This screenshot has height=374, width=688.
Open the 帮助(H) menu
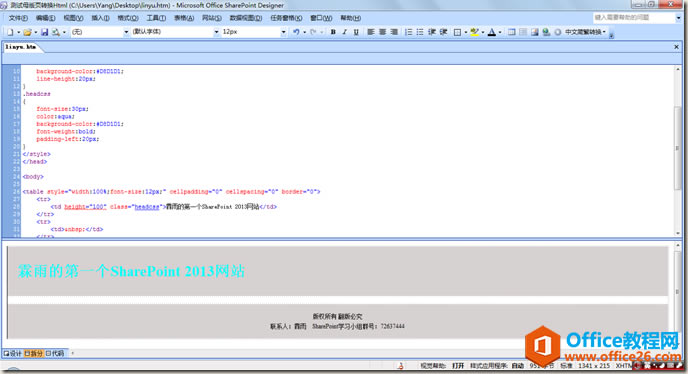[x=350, y=18]
